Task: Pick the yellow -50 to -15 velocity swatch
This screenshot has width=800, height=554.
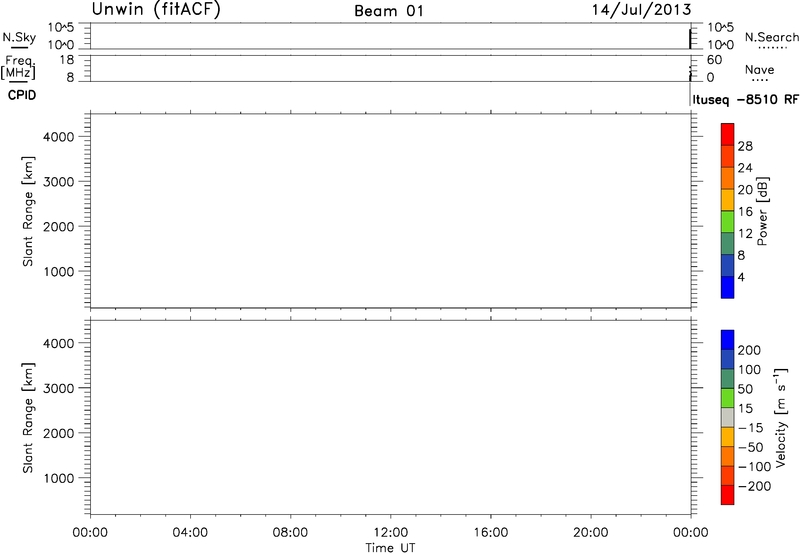Action: 728,437
